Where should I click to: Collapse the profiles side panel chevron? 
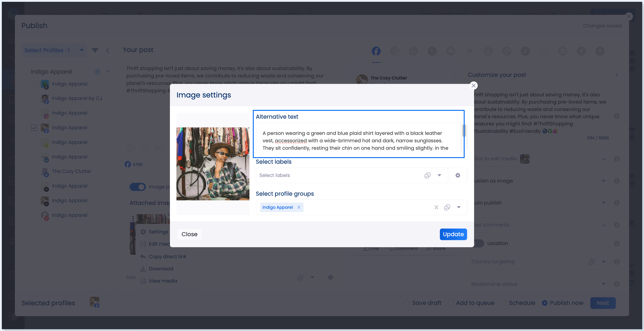(108, 50)
